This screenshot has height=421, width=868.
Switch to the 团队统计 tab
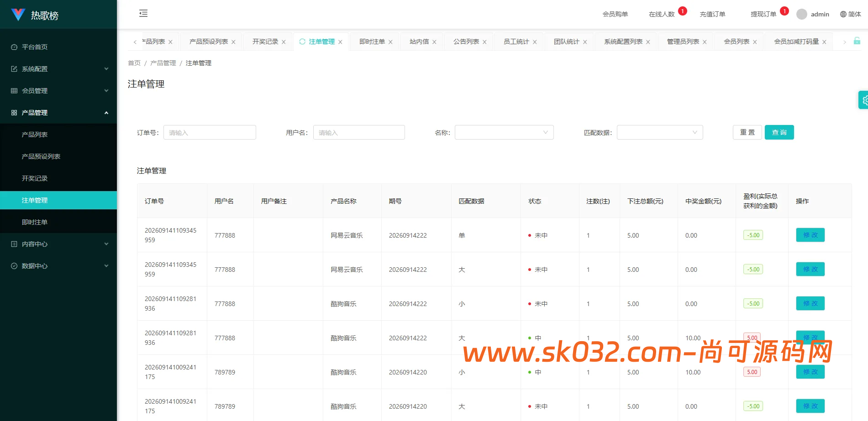tap(567, 42)
